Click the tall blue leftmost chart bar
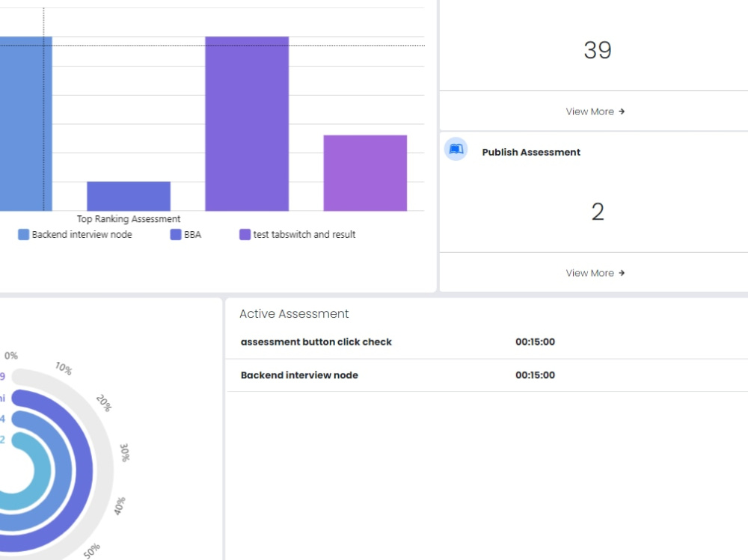748x560 pixels. [25, 123]
